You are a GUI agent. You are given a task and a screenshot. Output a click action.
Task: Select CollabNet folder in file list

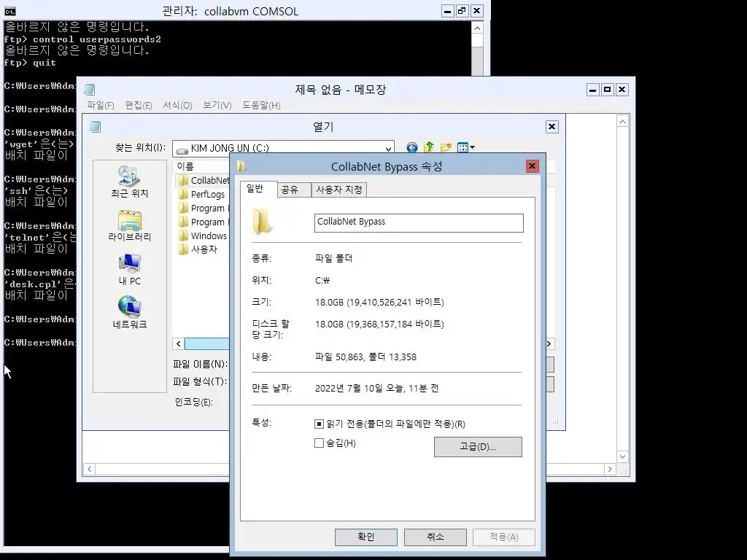click(204, 181)
